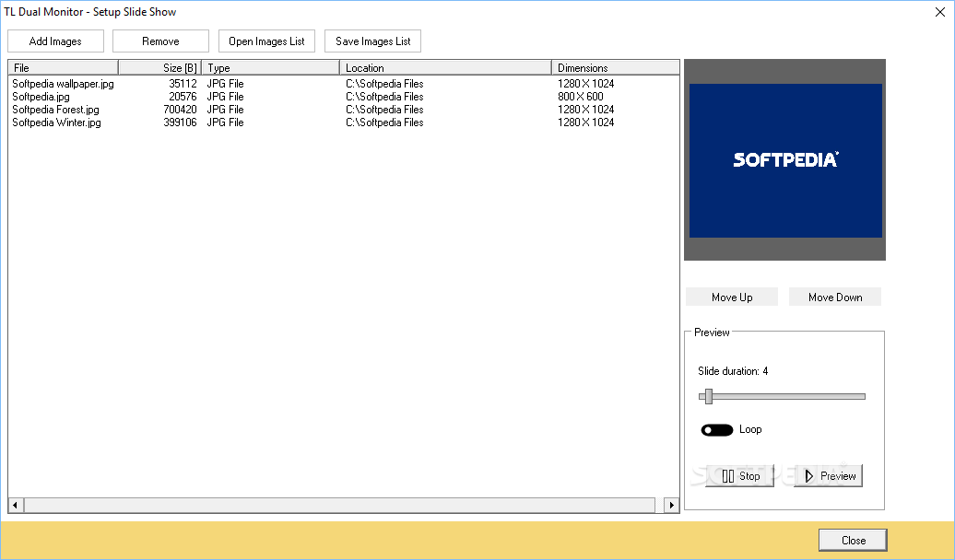This screenshot has width=955, height=560.
Task: Sort list by Size [B] column
Action: click(x=159, y=67)
